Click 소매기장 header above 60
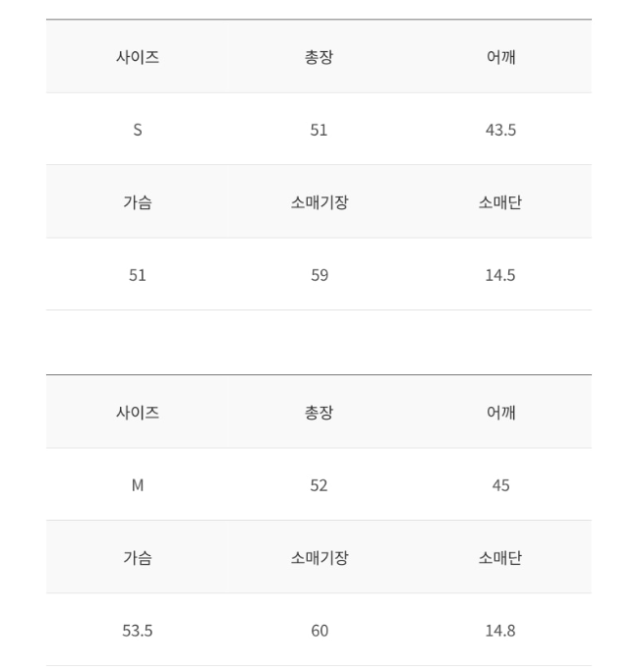 (x=319, y=558)
